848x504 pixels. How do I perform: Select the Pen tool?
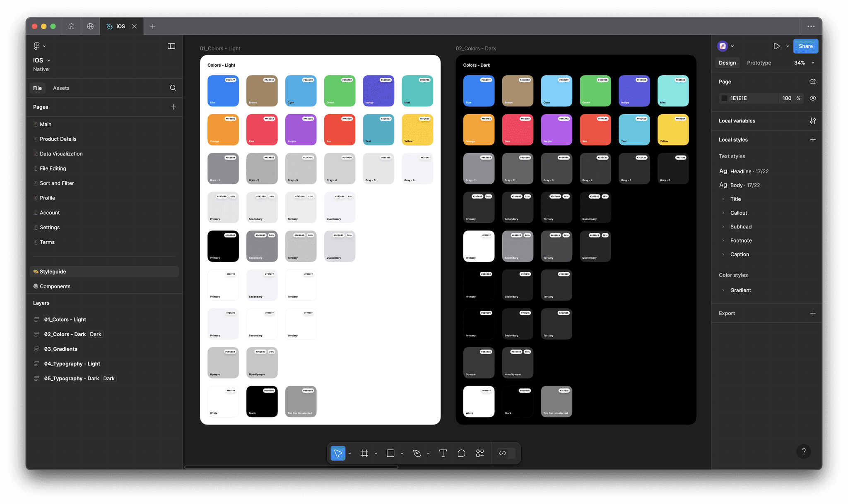click(417, 453)
